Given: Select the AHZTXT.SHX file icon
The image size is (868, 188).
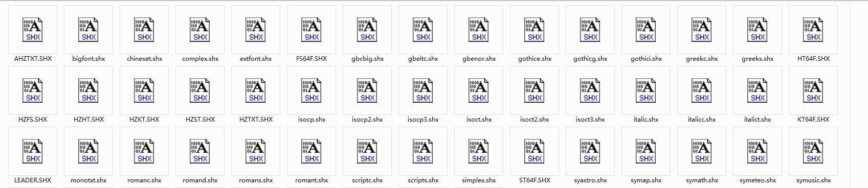Looking at the screenshot, I should click(33, 30).
